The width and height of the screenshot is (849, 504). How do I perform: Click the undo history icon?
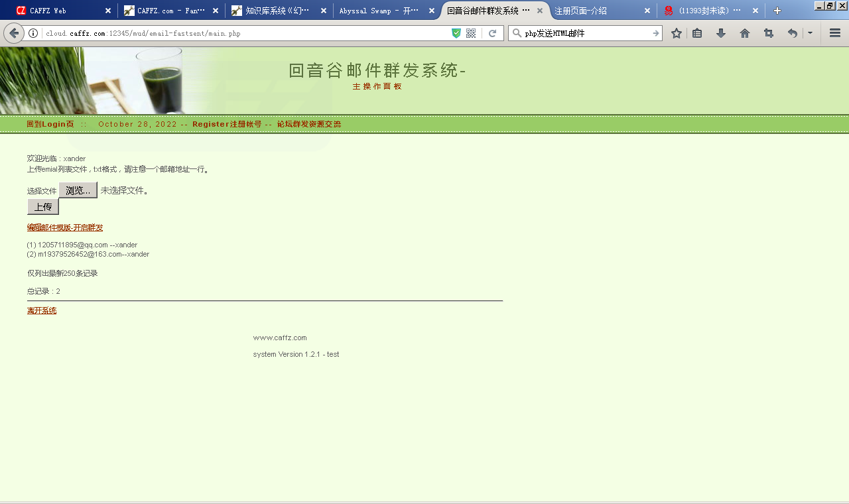[791, 32]
